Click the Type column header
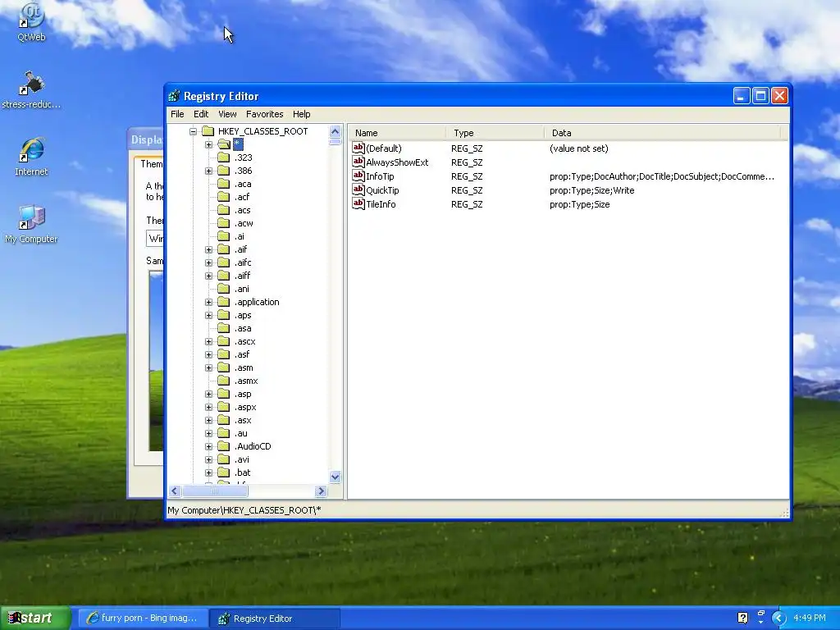Image resolution: width=840 pixels, height=630 pixels. pyautogui.click(x=495, y=133)
